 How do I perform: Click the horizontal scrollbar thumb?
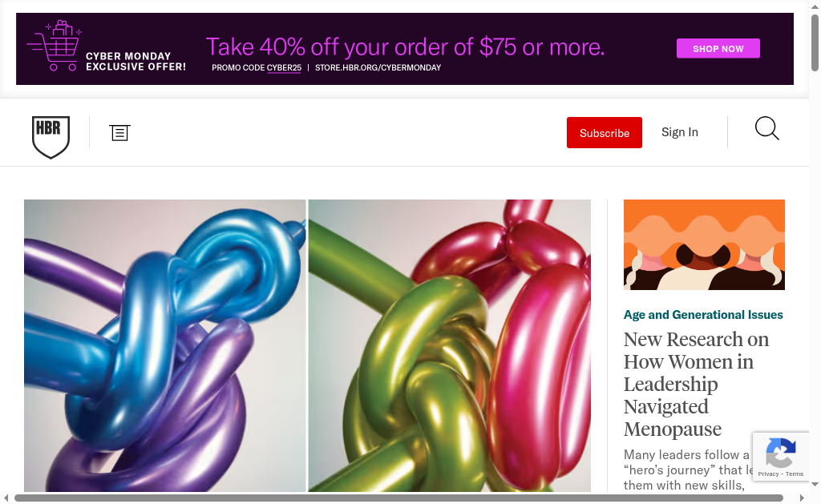(398, 498)
